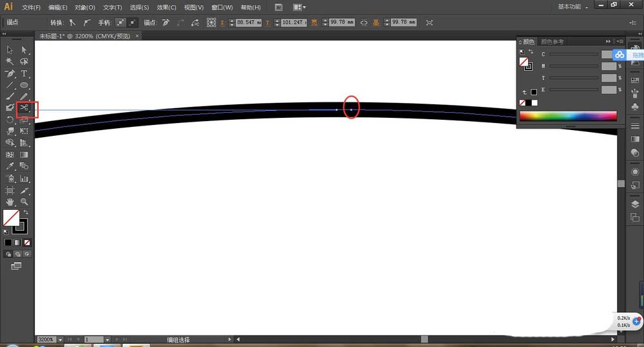The width and height of the screenshot is (644, 347).
Task: Click remove selected anchor points icon
Action: 166,23
